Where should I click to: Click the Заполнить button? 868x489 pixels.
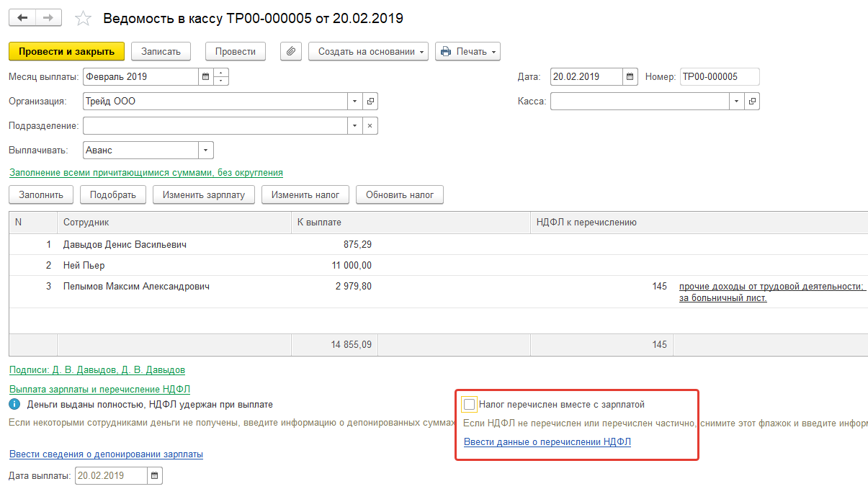coord(41,194)
